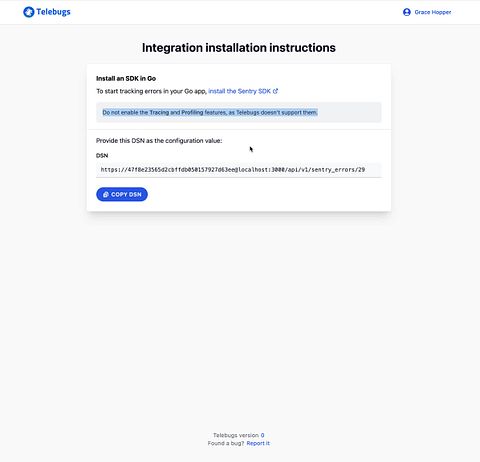Viewport: 480px width, 462px height.
Task: Follow the 'install the Sentry SDK' link
Action: (239, 91)
